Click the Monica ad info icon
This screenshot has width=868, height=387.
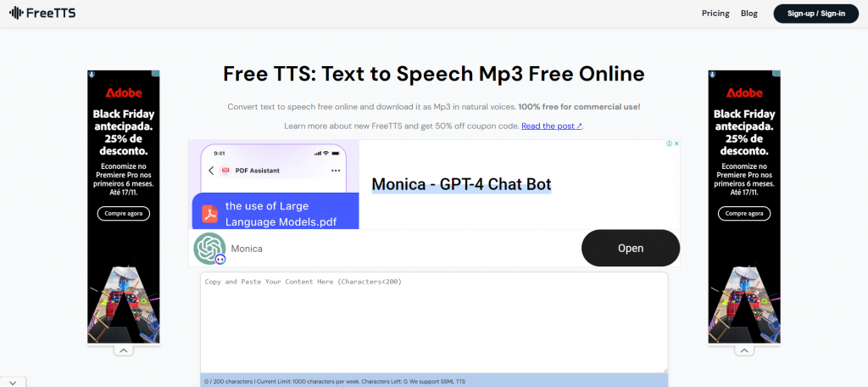(x=669, y=143)
